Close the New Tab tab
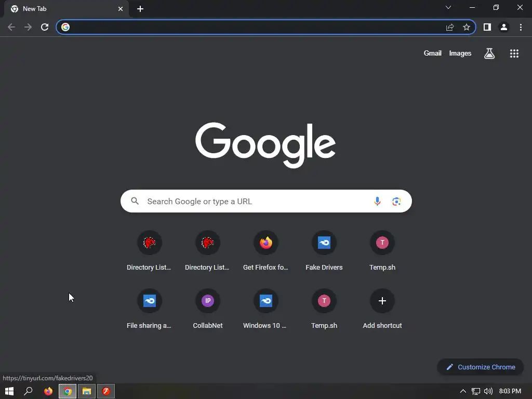This screenshot has height=399, width=532. pos(121,9)
